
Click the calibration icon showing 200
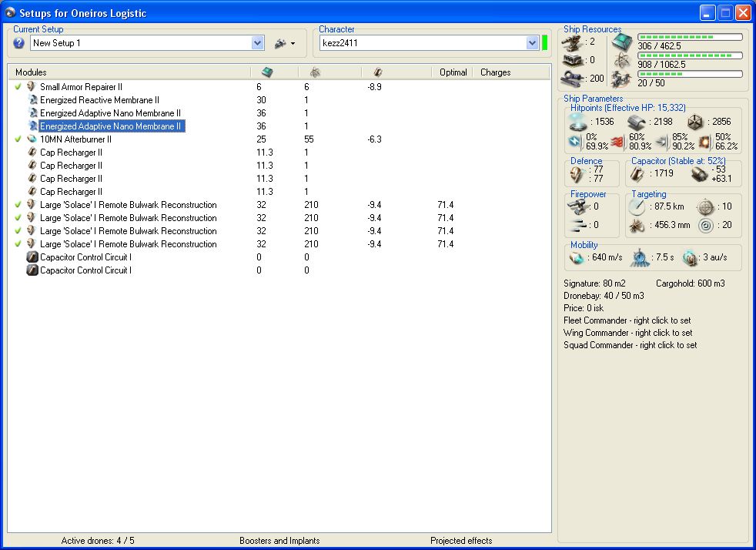tap(573, 78)
